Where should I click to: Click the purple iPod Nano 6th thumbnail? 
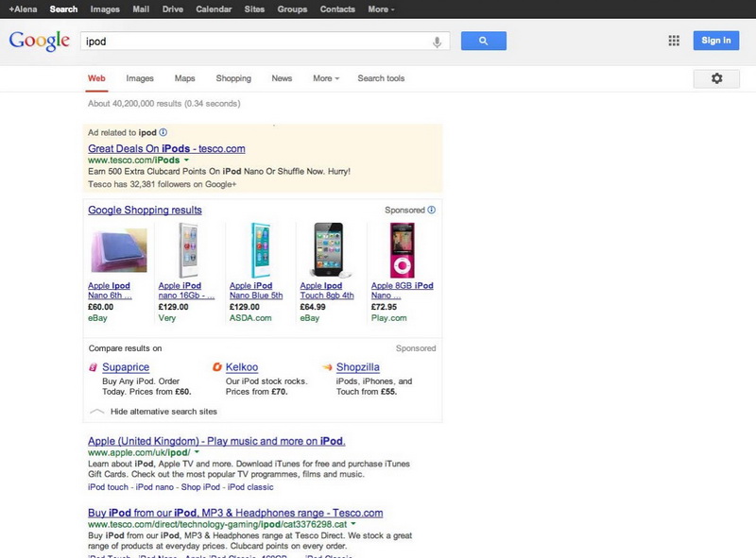click(x=119, y=250)
